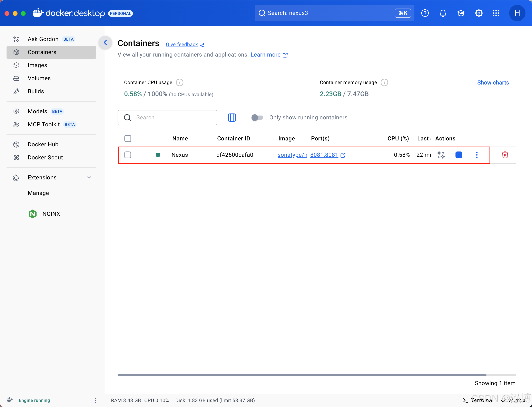
Task: Open the help question mark icon
Action: pos(425,13)
